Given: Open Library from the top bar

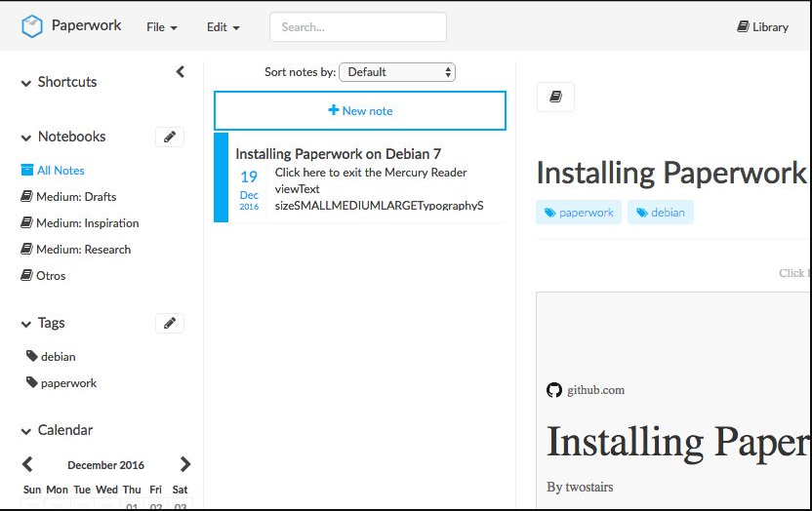Looking at the screenshot, I should (762, 27).
